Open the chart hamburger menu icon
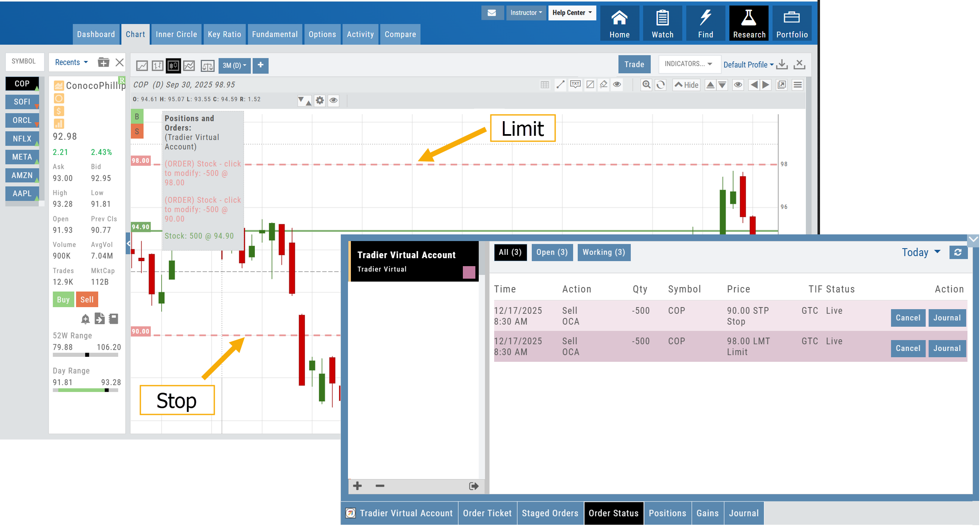Image resolution: width=980 pixels, height=526 pixels. [x=797, y=85]
